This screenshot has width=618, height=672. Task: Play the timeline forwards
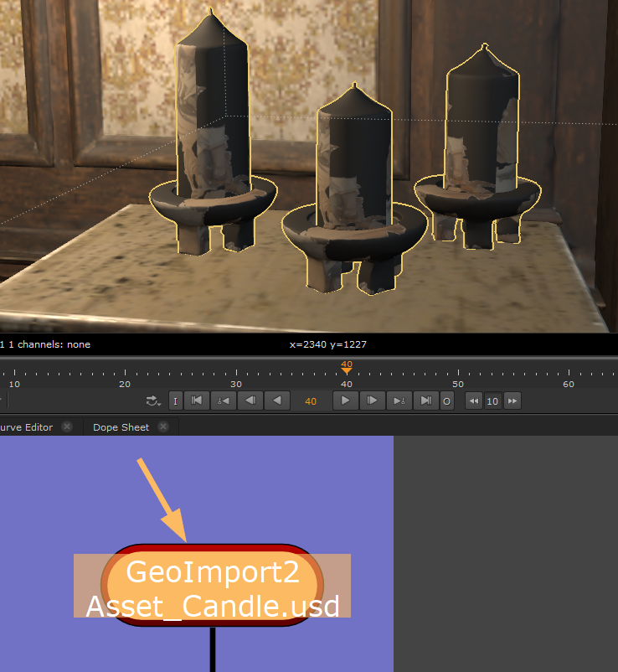[x=345, y=401]
